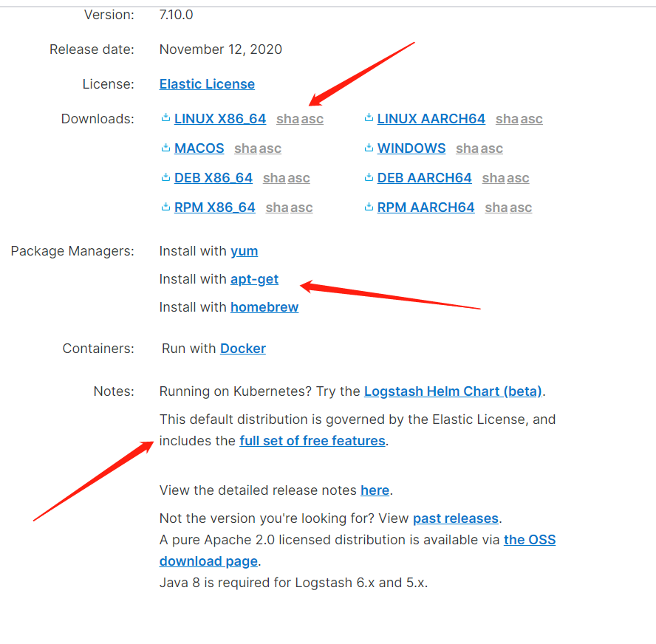Screen dimensions: 656x644
Task: Open asc signature for LINUX AARCH64
Action: coord(531,119)
